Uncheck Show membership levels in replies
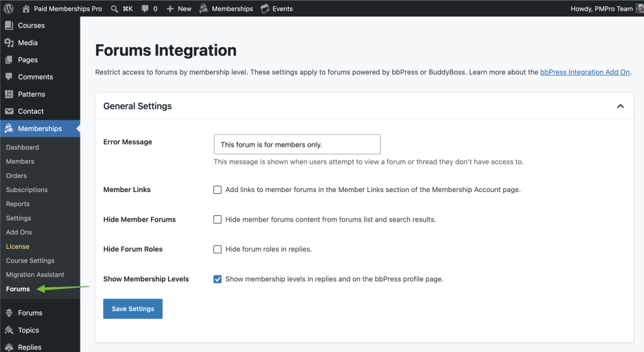Image resolution: width=644 pixels, height=352 pixels. click(x=217, y=279)
